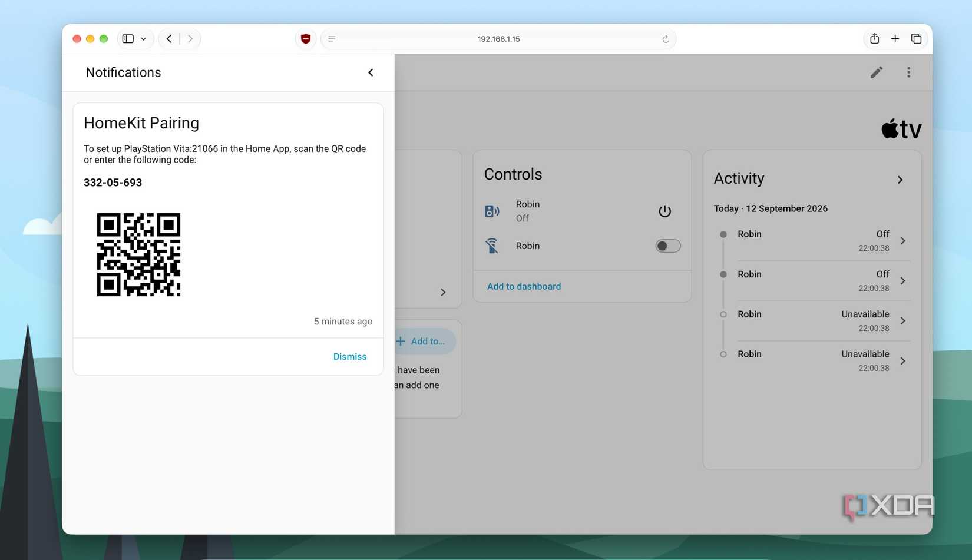Click Today · 12 September 2026 date text

[x=771, y=209]
